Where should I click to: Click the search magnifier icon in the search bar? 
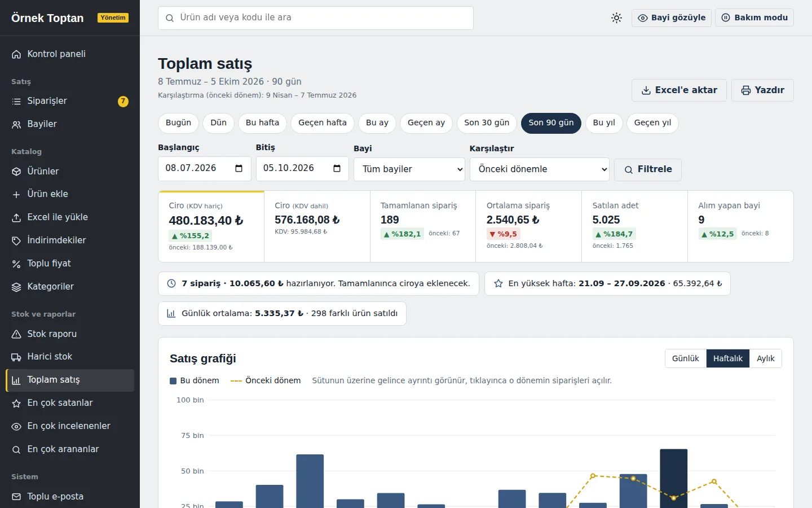coord(170,18)
